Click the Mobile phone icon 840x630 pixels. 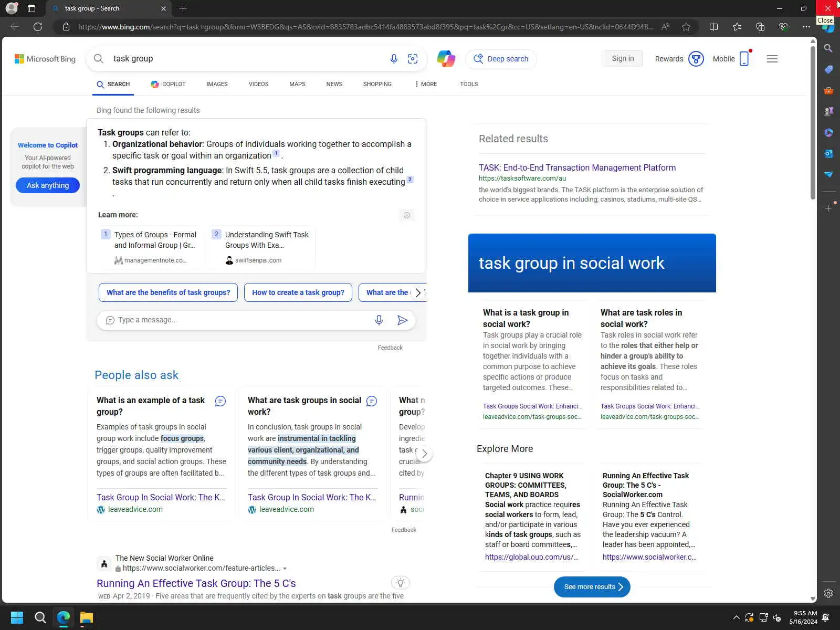744,59
